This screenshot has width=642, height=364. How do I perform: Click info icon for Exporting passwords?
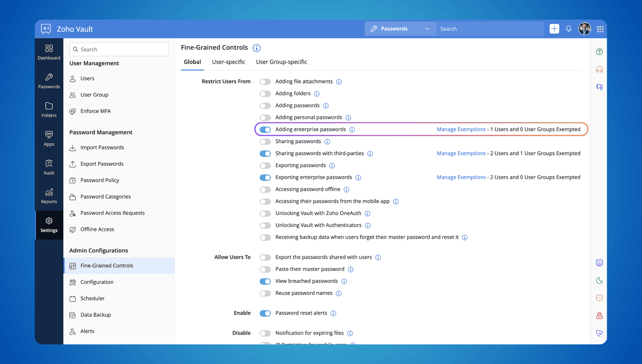pyautogui.click(x=332, y=166)
